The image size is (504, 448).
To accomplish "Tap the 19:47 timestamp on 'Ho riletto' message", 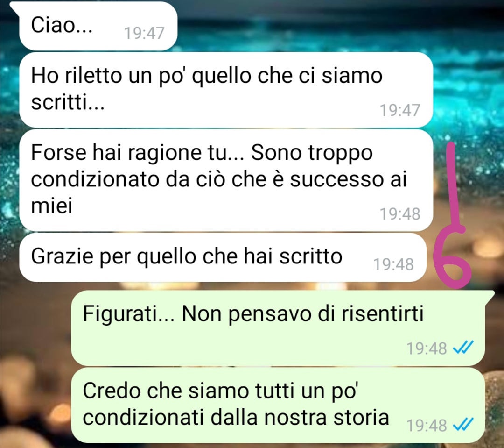I will [400, 110].
